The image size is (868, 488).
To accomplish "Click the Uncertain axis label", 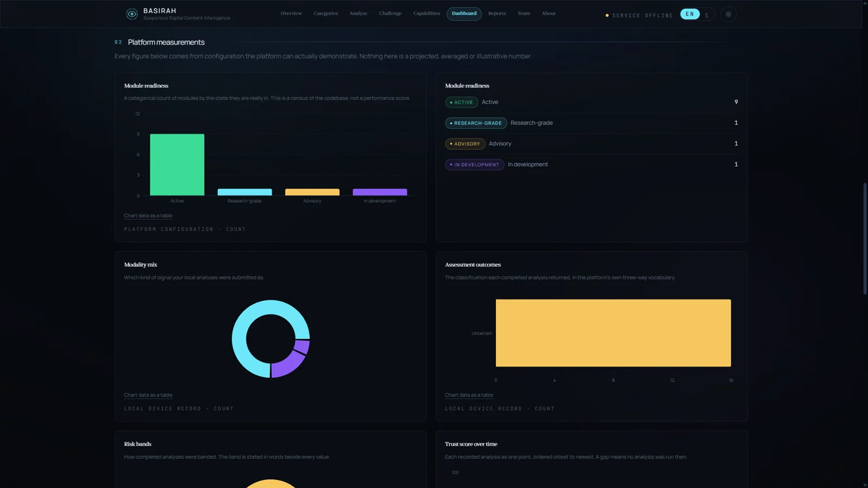I will click(482, 333).
